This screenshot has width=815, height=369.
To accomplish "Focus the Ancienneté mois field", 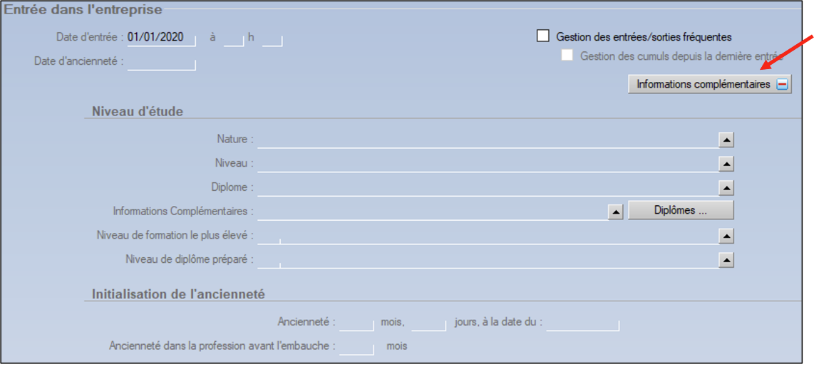I will coord(356,323).
